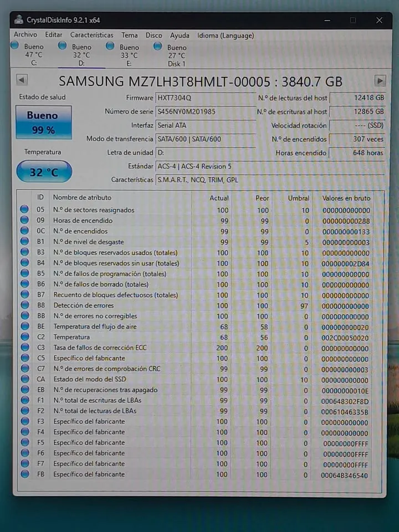
Task: Click status icon for attribute BB
Action: point(24,315)
